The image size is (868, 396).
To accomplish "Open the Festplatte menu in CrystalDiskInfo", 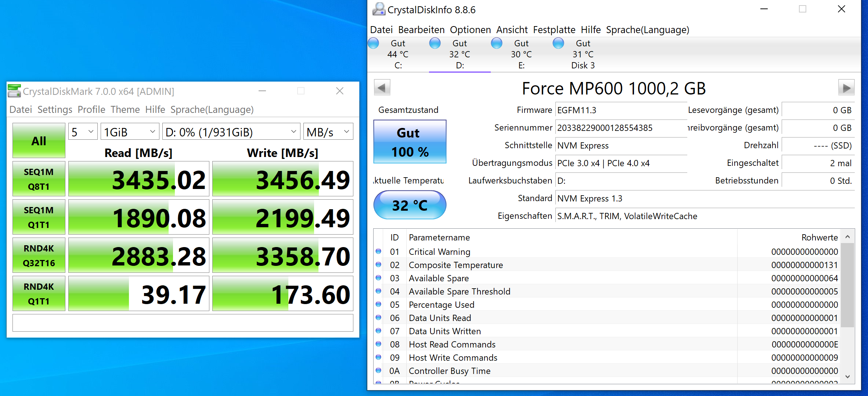I will (x=554, y=30).
